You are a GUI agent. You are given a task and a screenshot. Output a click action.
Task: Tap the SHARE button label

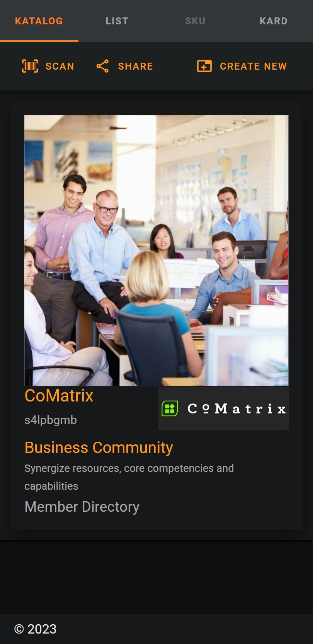pyautogui.click(x=136, y=66)
